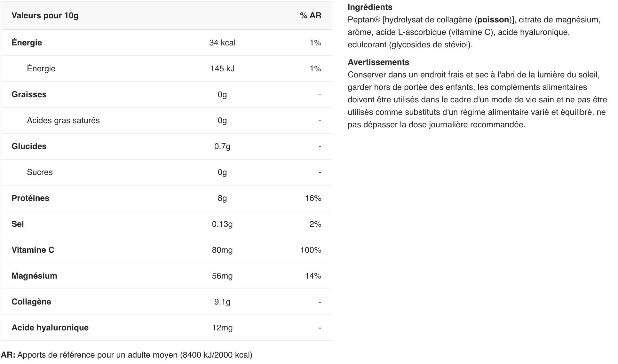This screenshot has width=618, height=364.
Task: Click the 'Avertissements' heading
Action: click(x=378, y=62)
